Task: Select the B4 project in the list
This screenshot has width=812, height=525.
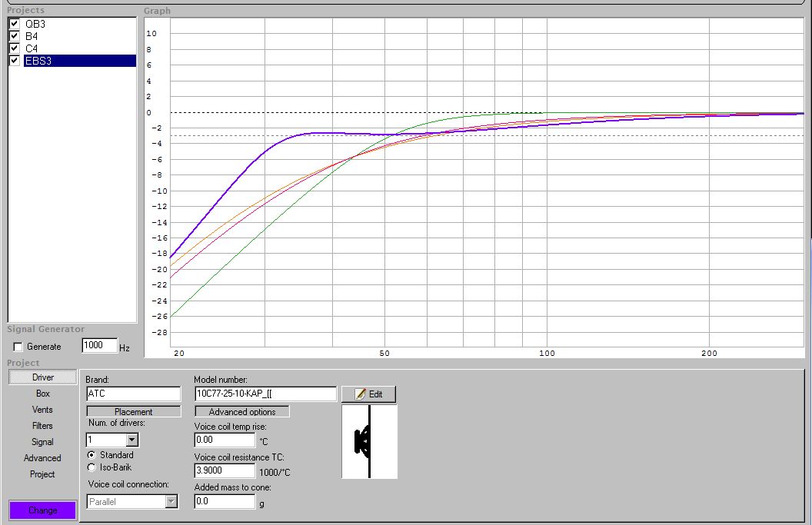Action: [x=32, y=36]
